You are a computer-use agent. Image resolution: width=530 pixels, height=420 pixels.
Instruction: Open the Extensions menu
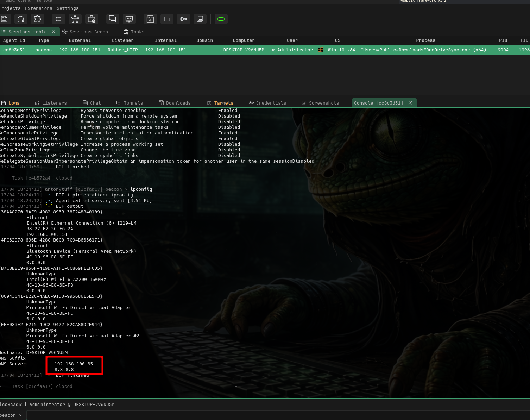[x=38, y=8]
